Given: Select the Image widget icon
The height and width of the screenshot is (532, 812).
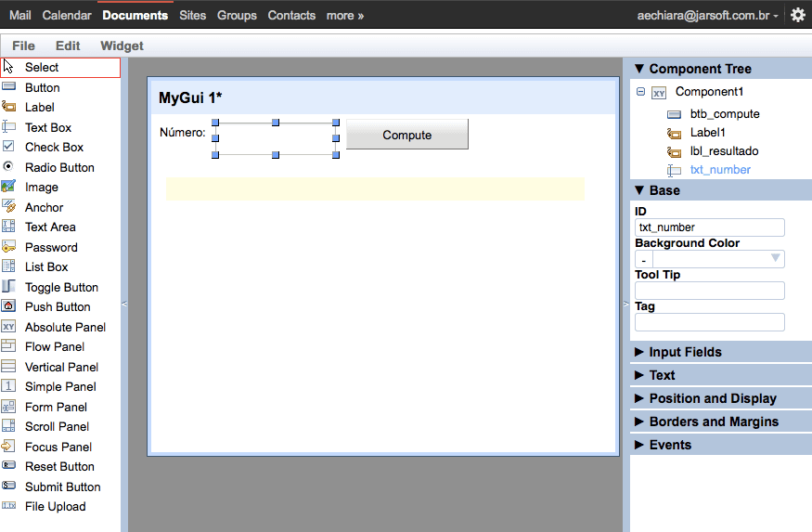Looking at the screenshot, I should pyautogui.click(x=8, y=187).
